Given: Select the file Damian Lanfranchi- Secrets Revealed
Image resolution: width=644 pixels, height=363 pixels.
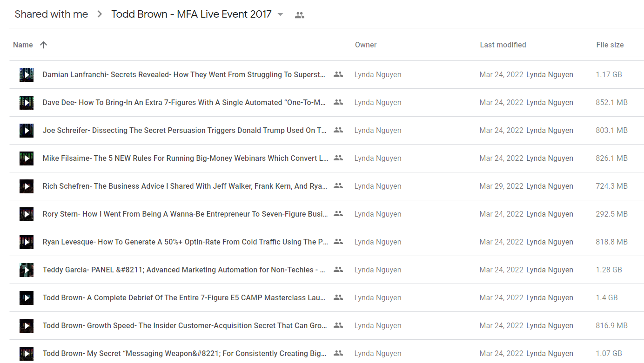Looking at the screenshot, I should [184, 74].
